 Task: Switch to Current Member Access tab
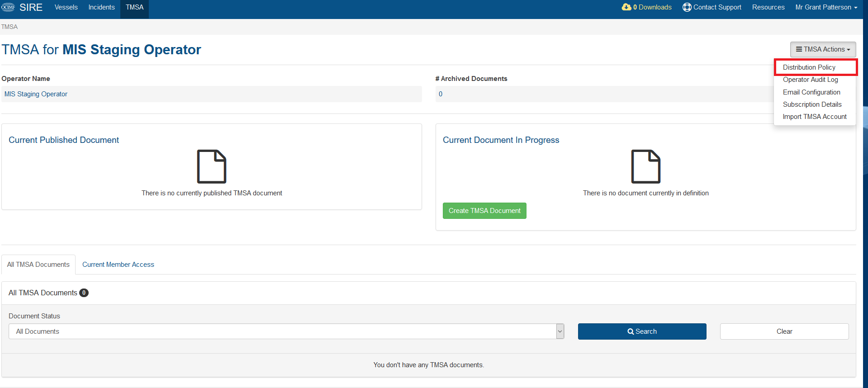[x=118, y=265]
